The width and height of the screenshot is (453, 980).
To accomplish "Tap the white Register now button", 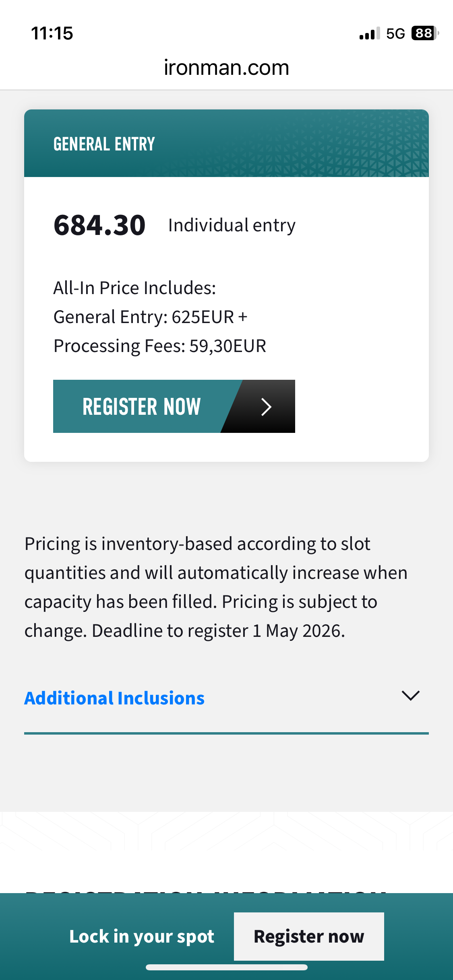I will pos(308,937).
